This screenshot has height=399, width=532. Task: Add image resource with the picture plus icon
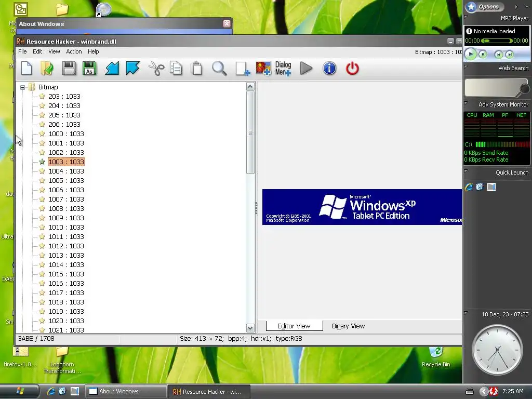click(x=263, y=68)
